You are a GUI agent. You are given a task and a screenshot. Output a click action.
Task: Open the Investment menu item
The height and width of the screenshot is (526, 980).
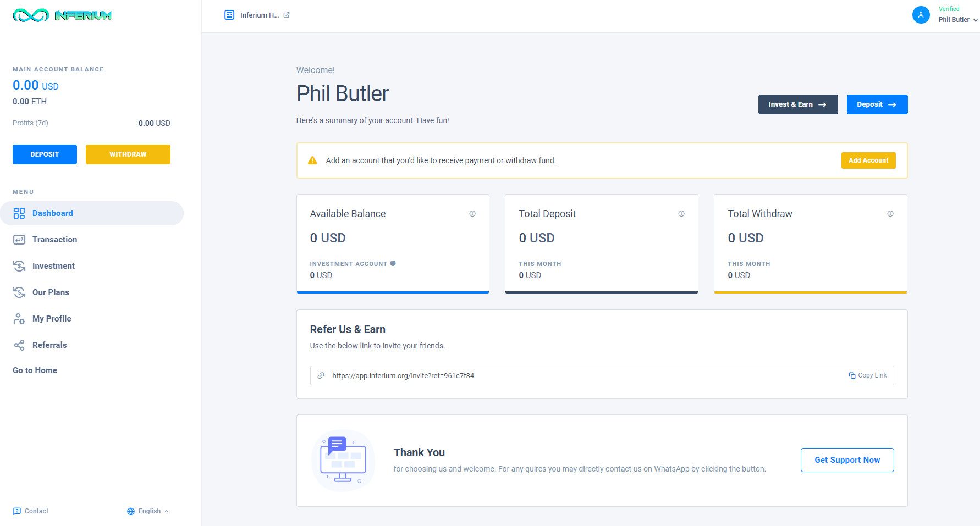[x=53, y=266]
